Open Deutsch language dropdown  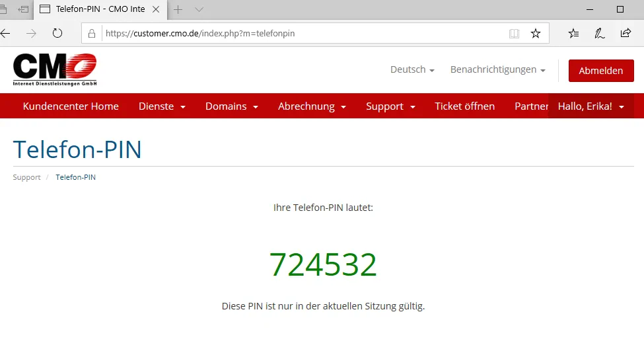point(412,69)
